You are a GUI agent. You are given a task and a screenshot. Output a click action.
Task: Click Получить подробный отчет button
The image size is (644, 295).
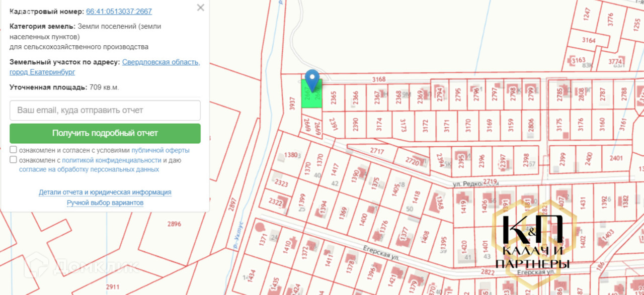click(x=105, y=133)
